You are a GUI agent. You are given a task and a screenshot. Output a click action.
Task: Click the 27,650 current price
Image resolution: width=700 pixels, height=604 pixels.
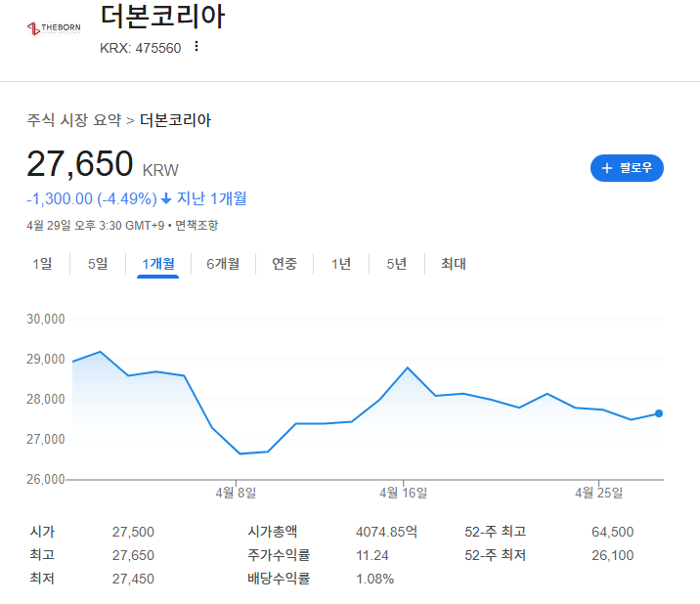(80, 163)
